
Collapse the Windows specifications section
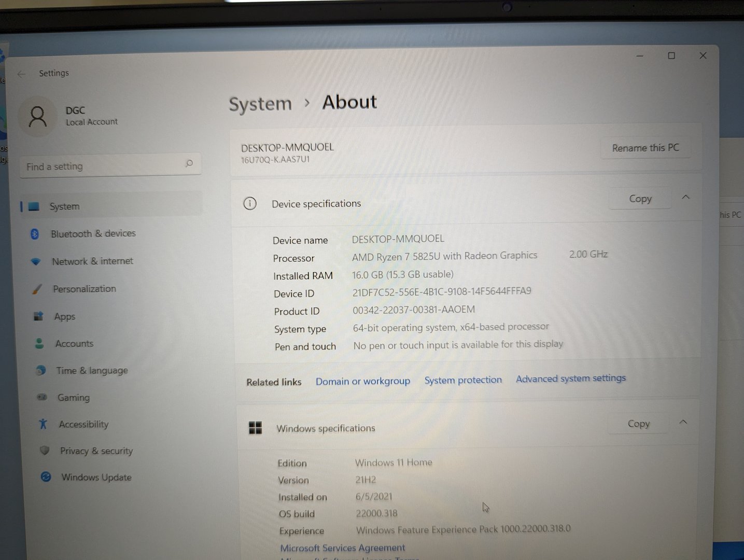click(683, 422)
